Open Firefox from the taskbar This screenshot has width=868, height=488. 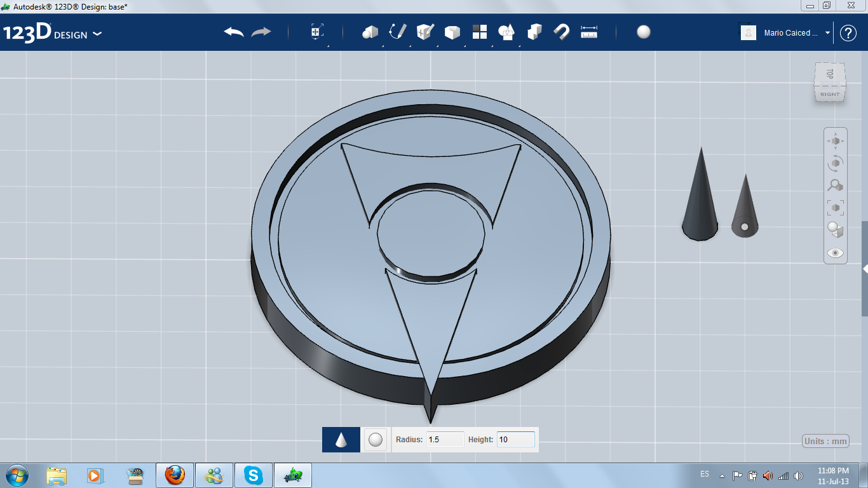[175, 475]
